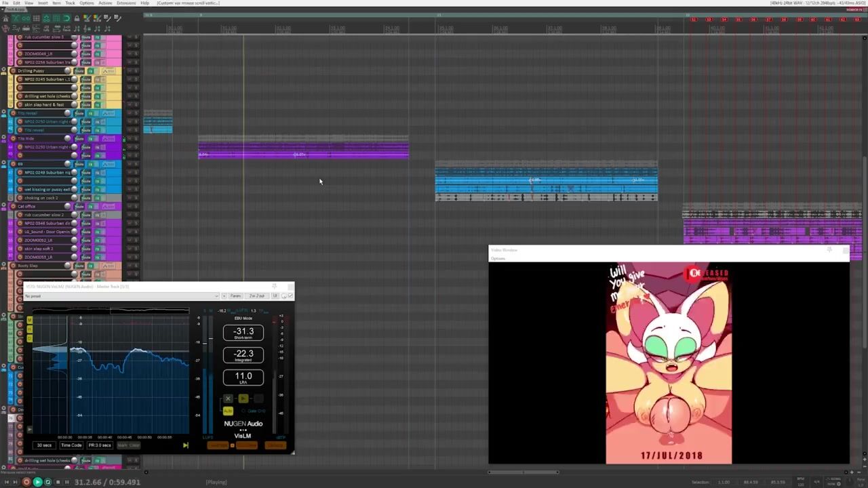Toggle the Auto button in VisLM
Viewport: 868px width, 488px height.
click(x=228, y=411)
